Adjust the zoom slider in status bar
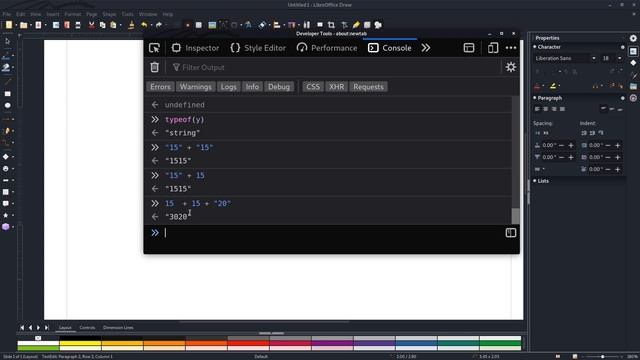 [602, 356]
